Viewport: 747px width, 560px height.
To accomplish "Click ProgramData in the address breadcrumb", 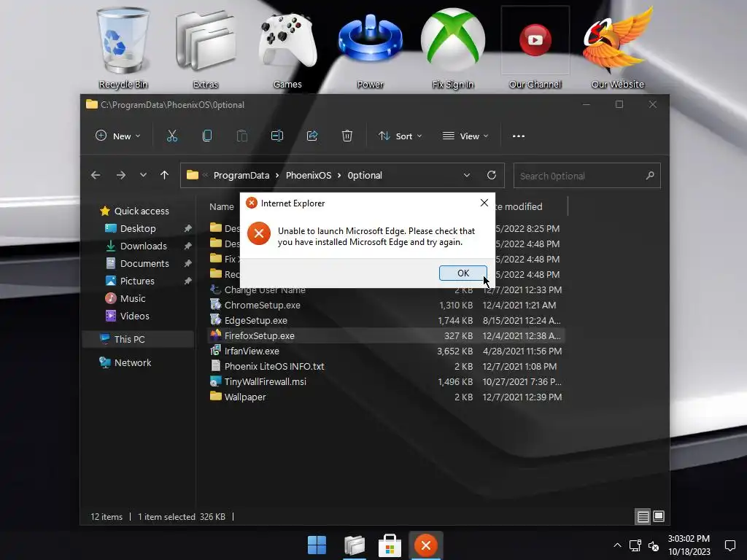I will pos(241,175).
